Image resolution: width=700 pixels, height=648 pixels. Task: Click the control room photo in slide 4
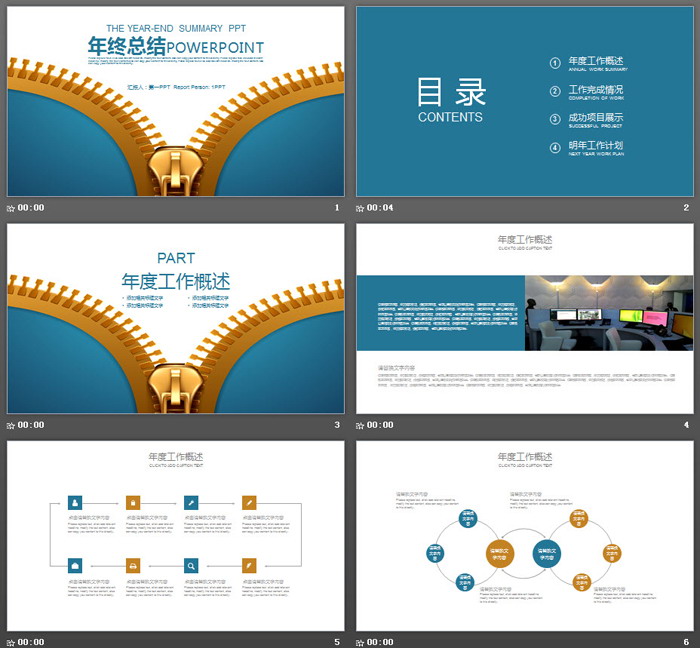pyautogui.click(x=608, y=313)
